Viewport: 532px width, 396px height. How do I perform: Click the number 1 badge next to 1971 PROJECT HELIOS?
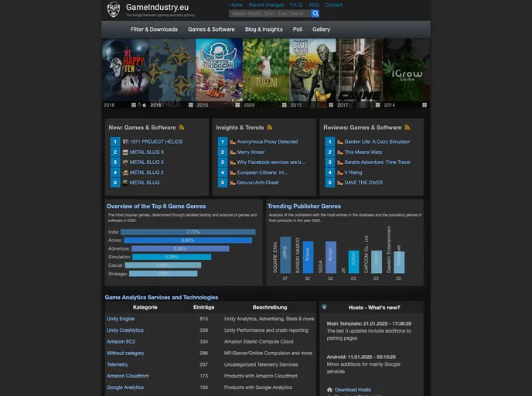pyautogui.click(x=115, y=142)
